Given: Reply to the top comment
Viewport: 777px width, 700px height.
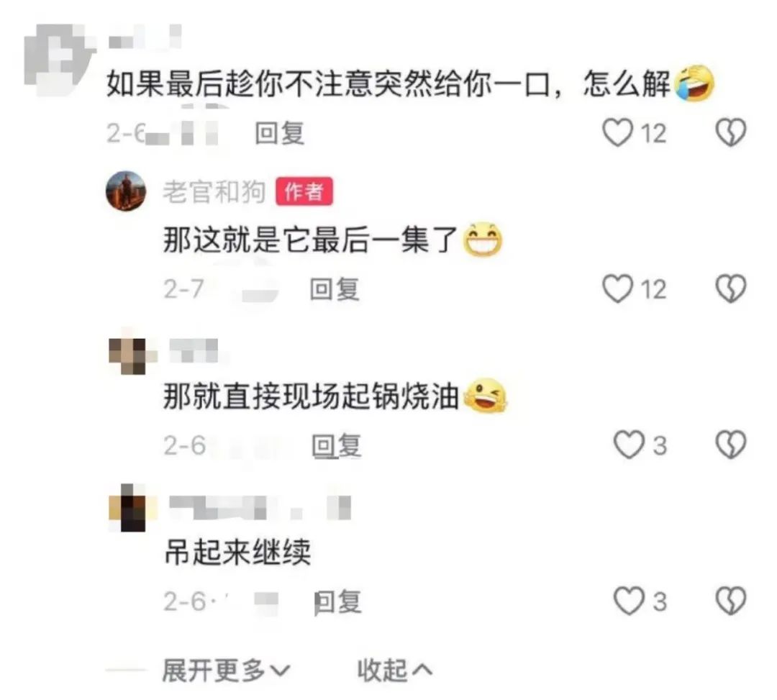Looking at the screenshot, I should click(279, 133).
